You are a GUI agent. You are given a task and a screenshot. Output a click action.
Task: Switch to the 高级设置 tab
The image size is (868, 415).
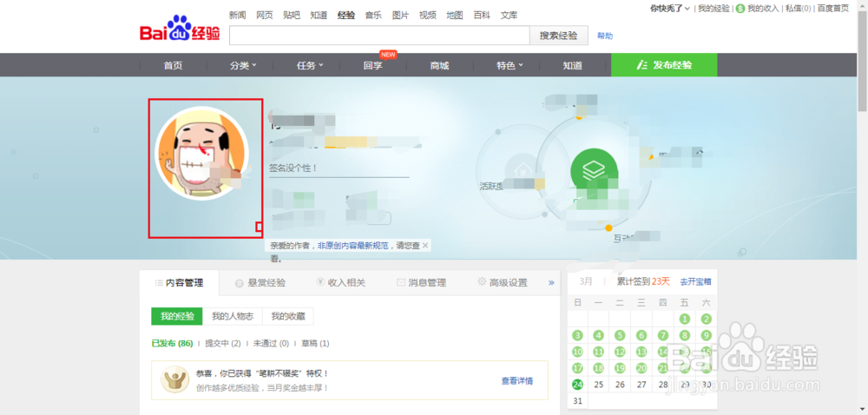[502, 283]
